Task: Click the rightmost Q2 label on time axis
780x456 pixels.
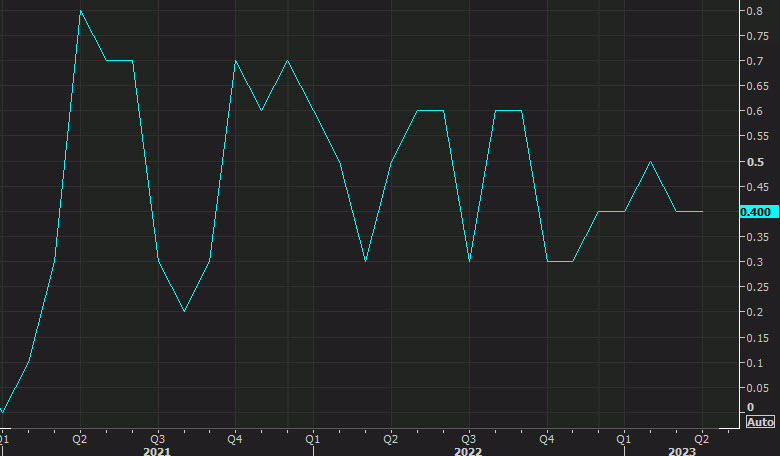Action: point(701,439)
